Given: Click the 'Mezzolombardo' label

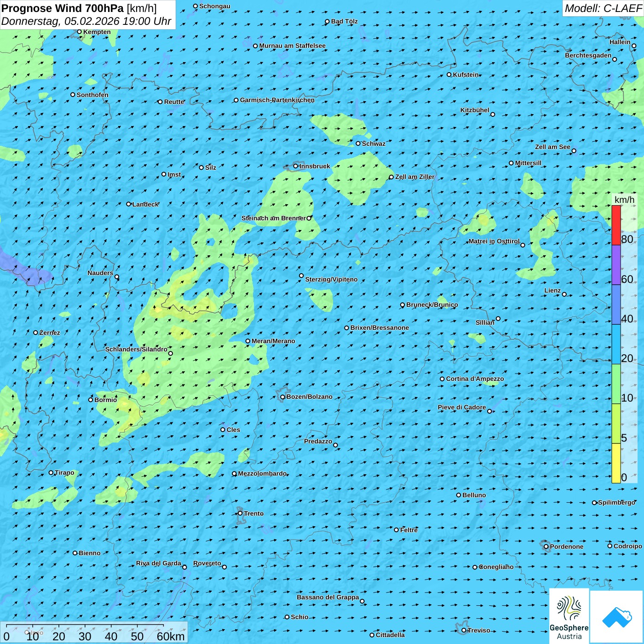Looking at the screenshot, I should click(262, 473).
